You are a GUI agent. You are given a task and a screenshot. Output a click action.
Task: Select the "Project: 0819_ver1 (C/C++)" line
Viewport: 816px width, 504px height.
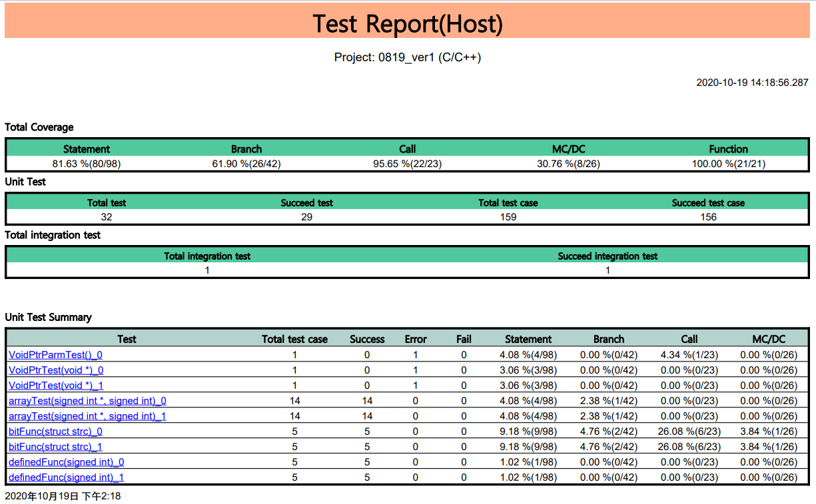(408, 57)
